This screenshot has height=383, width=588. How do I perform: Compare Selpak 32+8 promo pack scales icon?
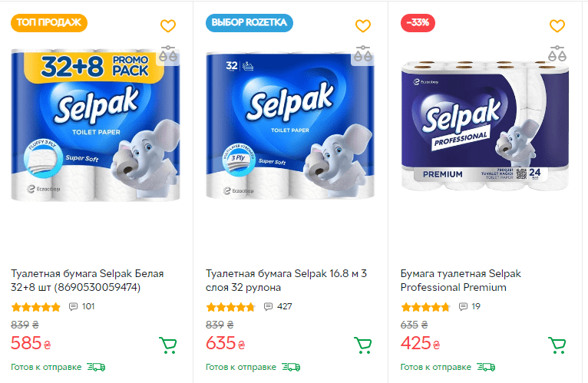(x=168, y=54)
